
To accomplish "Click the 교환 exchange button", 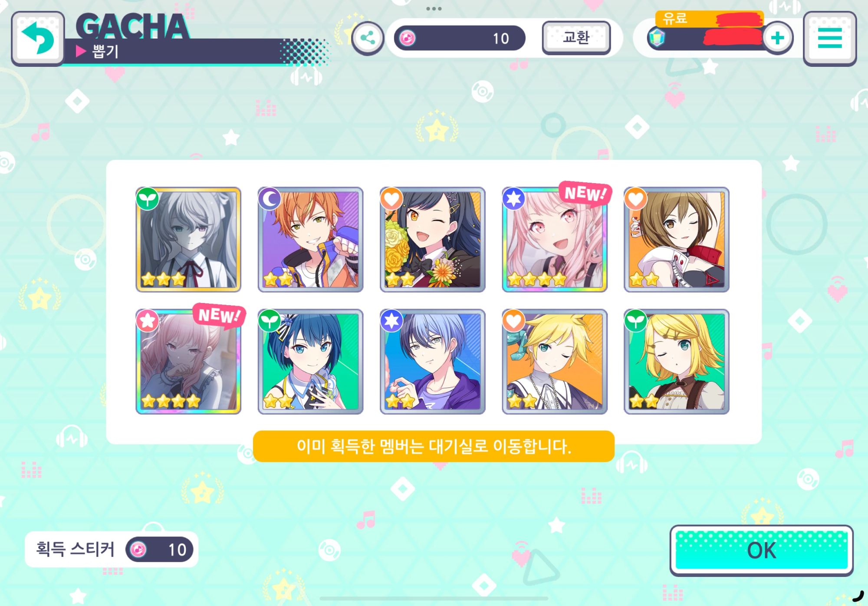I will tap(576, 38).
